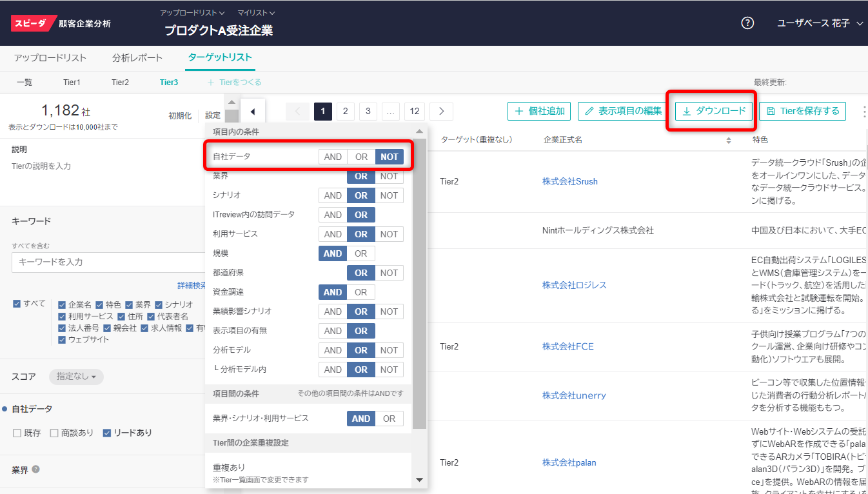Set 規模 condition to OR
The image size is (868, 494).
click(x=361, y=253)
